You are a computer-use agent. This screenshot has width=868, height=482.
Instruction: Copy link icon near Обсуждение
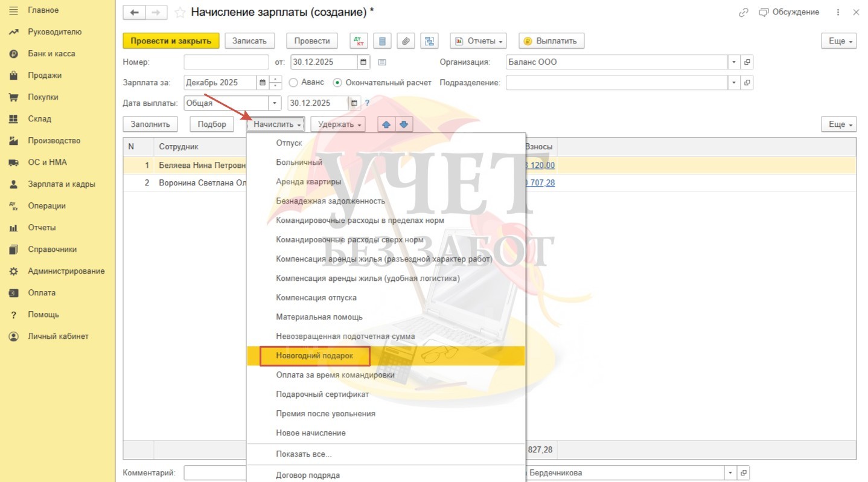744,13
